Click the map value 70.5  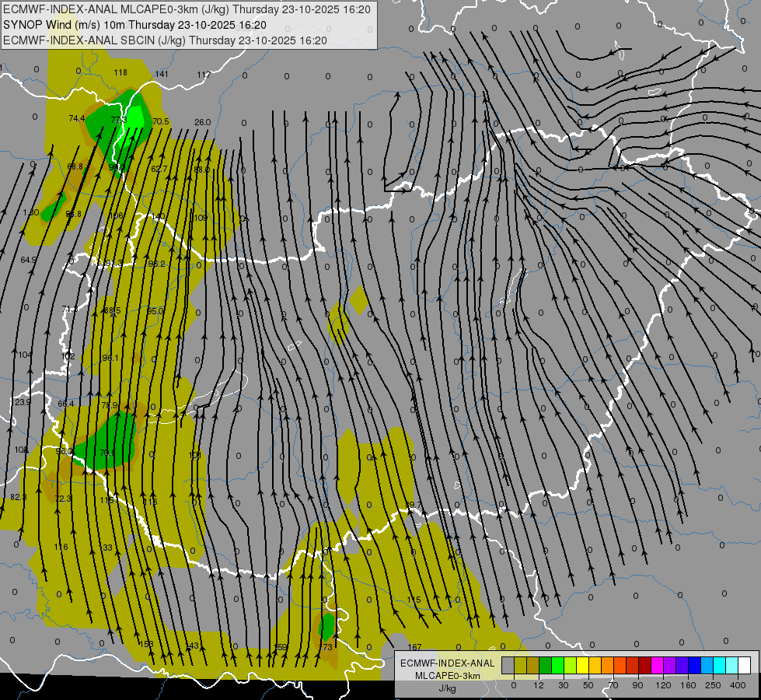[161, 121]
